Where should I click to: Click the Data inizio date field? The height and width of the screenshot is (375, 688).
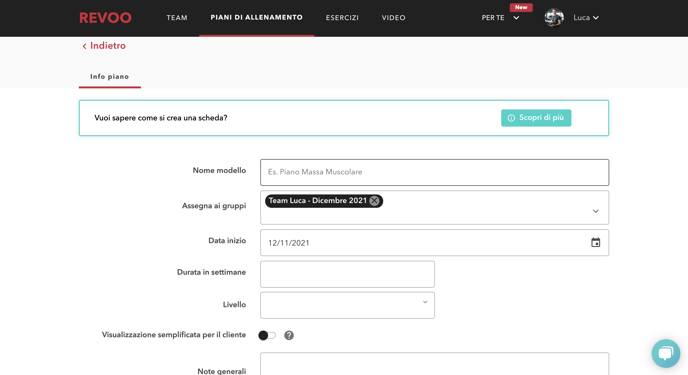[x=434, y=243]
